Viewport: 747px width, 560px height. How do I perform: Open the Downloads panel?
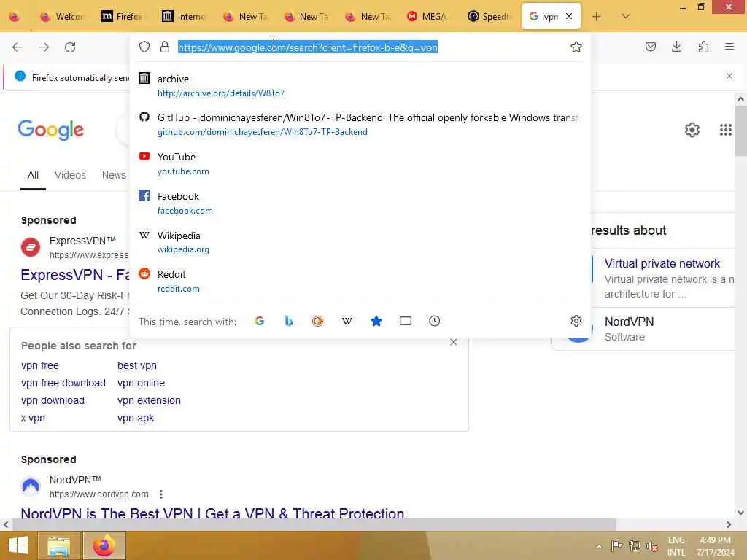click(676, 47)
